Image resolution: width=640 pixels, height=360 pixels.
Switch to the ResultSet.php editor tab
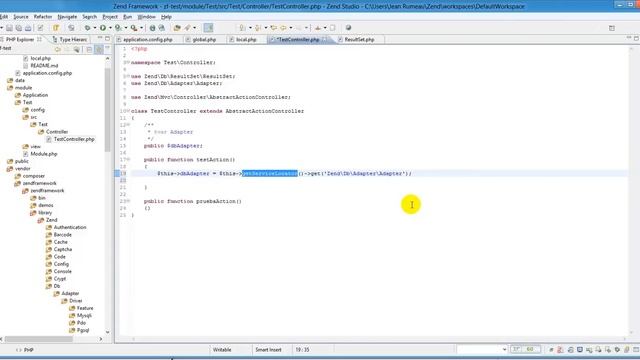click(359, 40)
